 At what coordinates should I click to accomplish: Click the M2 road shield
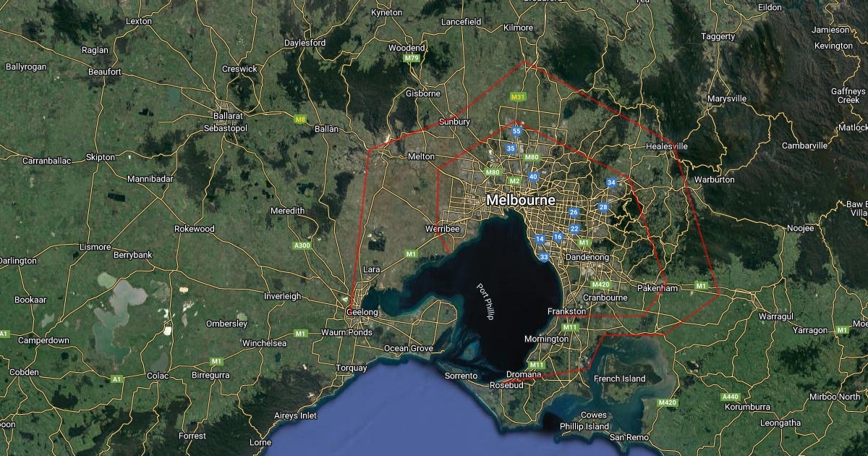(x=514, y=181)
